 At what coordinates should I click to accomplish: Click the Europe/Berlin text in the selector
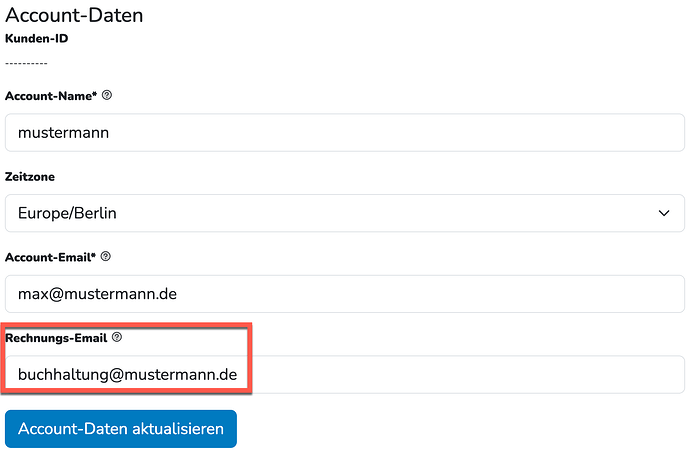click(67, 214)
